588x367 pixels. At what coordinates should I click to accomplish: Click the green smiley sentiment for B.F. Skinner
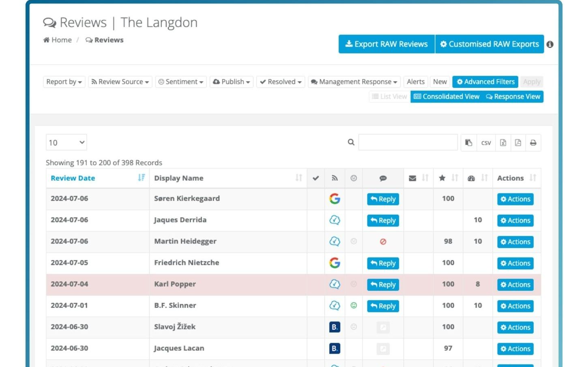pos(354,305)
